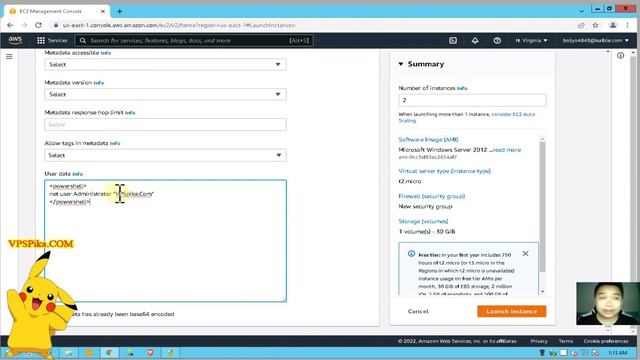
Task: Open the browser share icon
Action: (x=581, y=25)
